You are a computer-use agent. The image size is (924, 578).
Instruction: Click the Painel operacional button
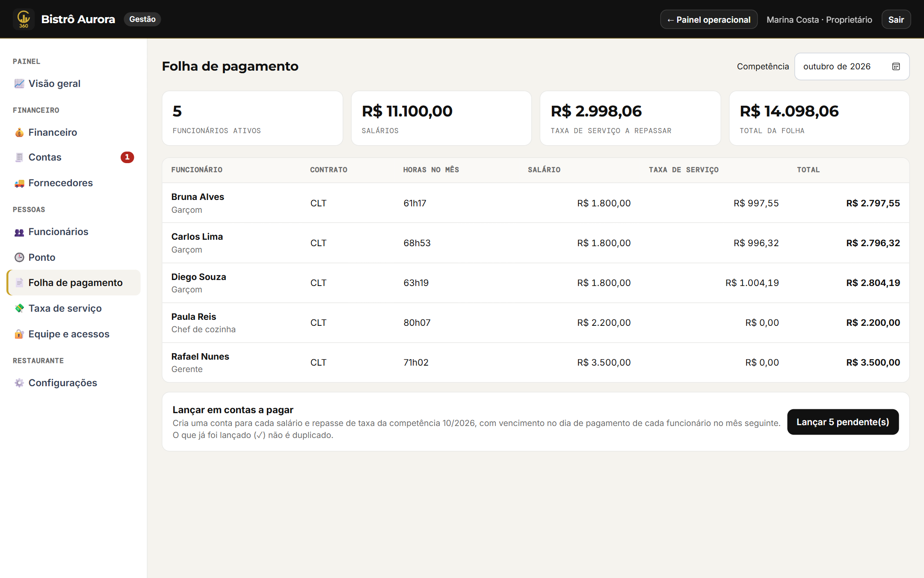[708, 19]
